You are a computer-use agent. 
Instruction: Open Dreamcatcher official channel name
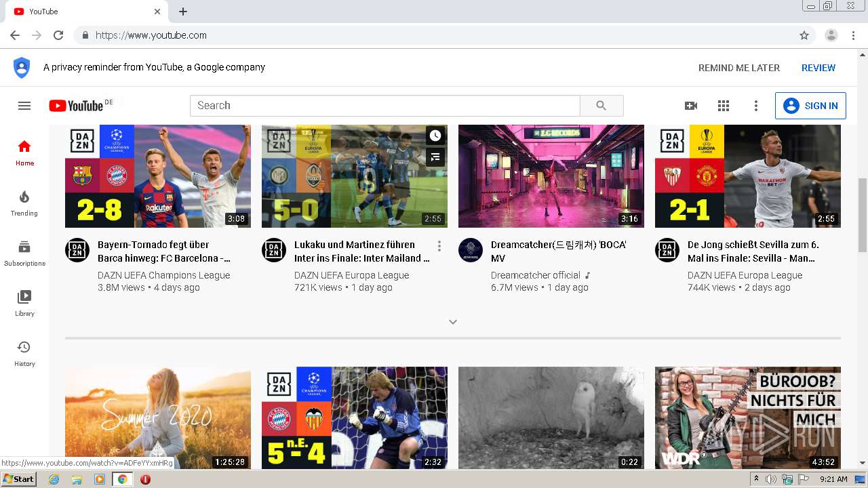point(536,275)
